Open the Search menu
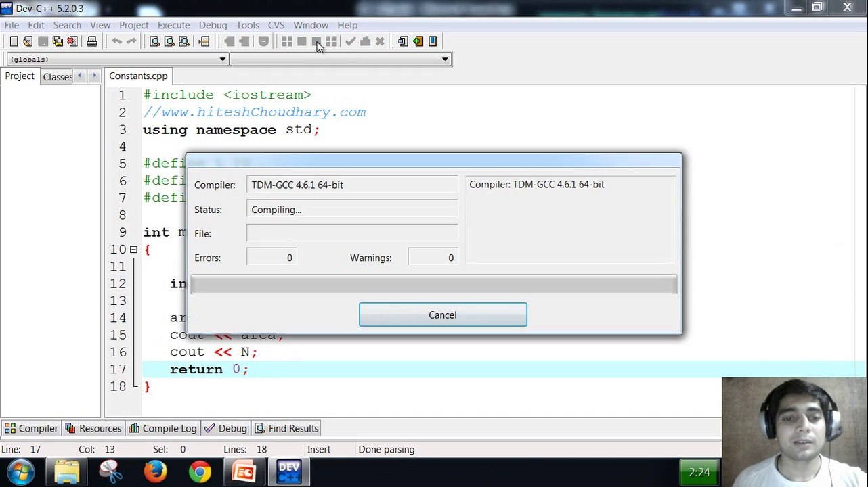This screenshot has height=487, width=868. tap(67, 25)
